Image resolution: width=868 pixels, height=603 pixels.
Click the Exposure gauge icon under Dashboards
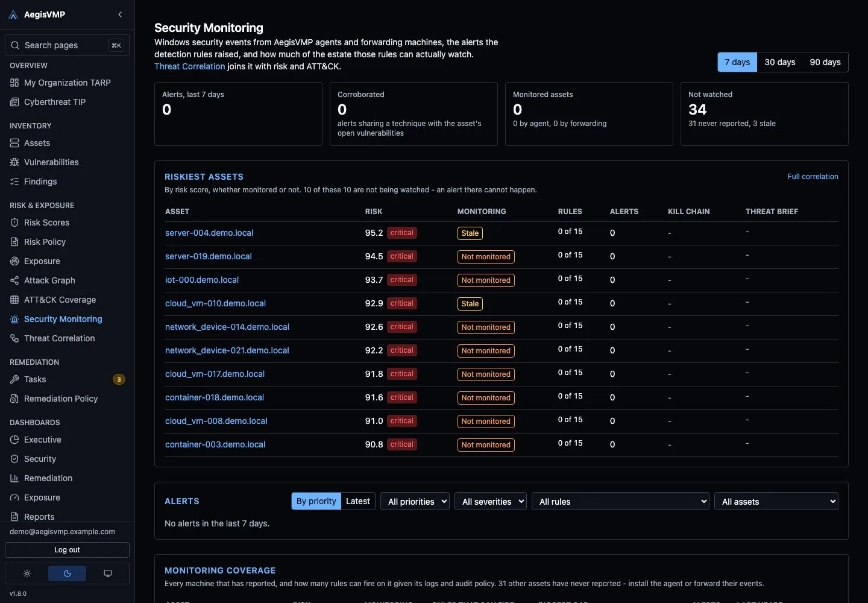click(14, 497)
